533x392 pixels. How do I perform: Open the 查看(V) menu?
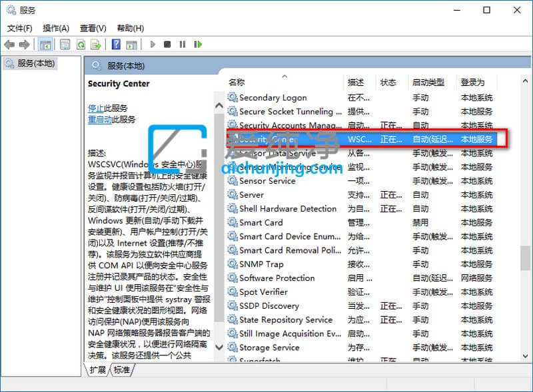tap(92, 28)
